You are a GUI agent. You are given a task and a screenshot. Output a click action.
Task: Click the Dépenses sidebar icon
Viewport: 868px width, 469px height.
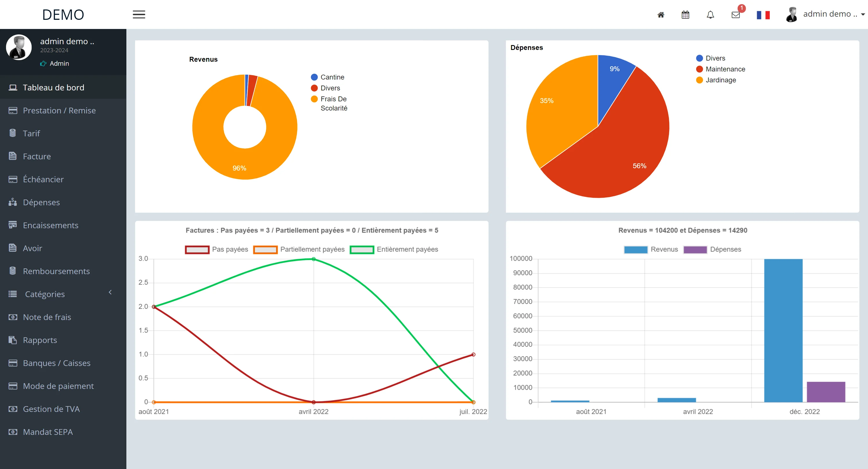[13, 202]
